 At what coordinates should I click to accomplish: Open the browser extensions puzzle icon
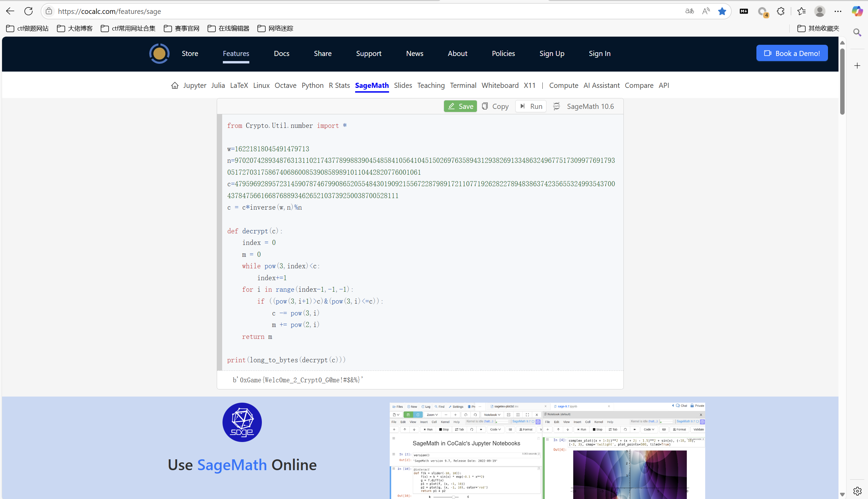(780, 11)
